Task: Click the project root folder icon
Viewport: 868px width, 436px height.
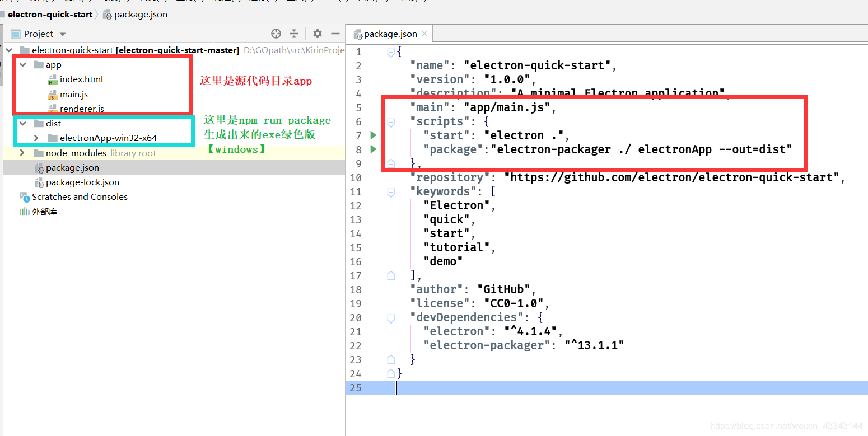Action: pos(24,50)
